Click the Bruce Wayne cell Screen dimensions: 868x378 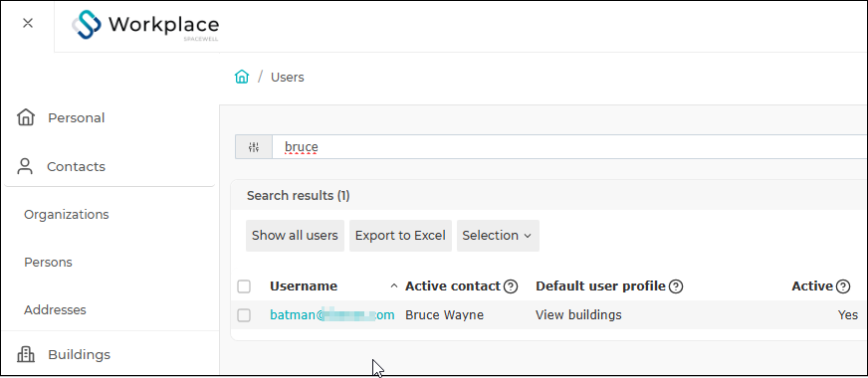[445, 315]
